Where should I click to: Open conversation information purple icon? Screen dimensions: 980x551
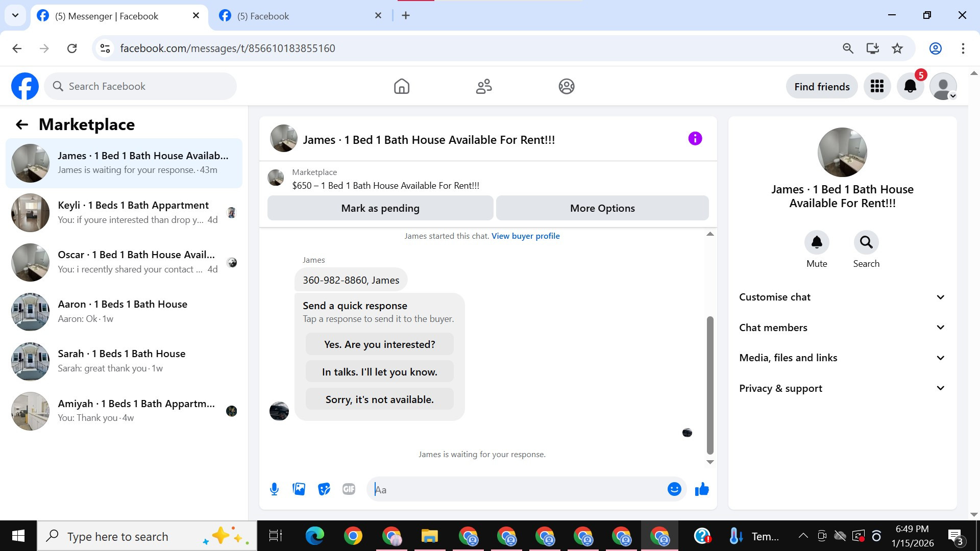coord(695,139)
